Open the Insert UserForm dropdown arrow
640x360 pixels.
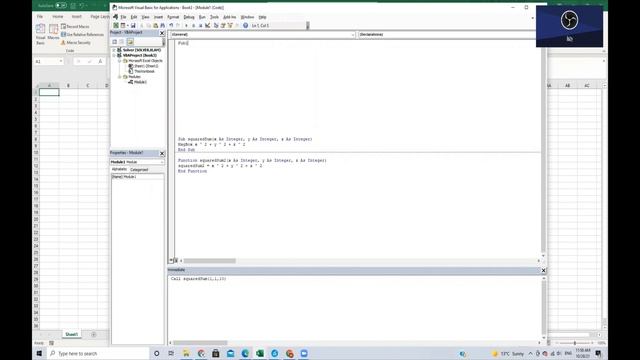click(127, 25)
